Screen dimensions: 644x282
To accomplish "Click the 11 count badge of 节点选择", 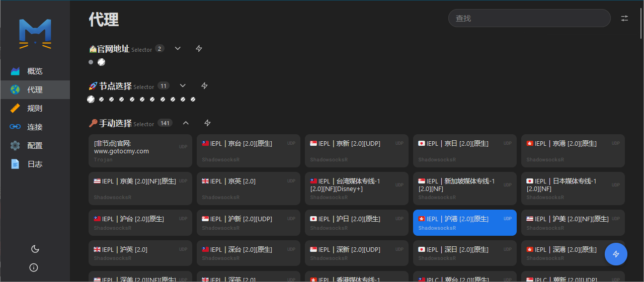I will 164,86.
